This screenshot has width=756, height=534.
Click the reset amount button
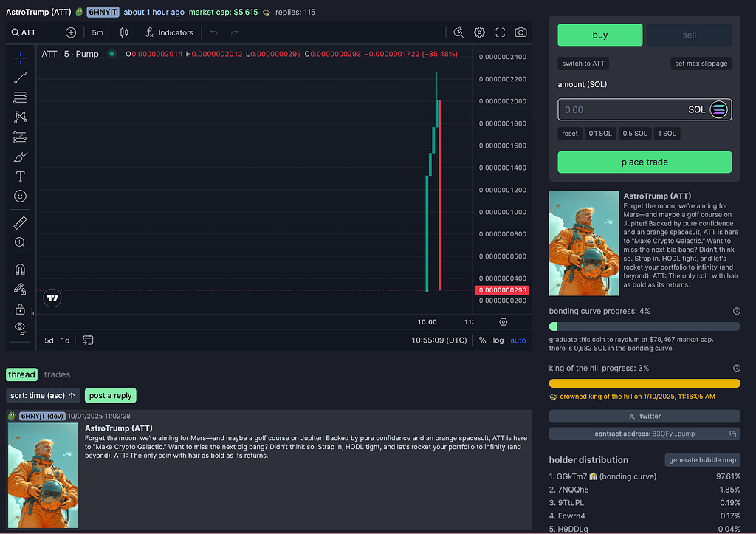coord(569,134)
